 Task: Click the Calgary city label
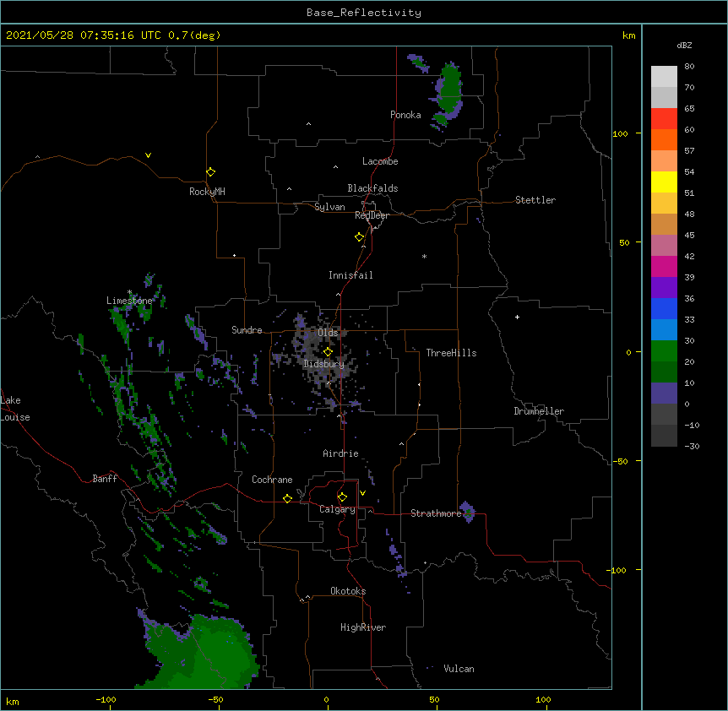[x=337, y=509]
